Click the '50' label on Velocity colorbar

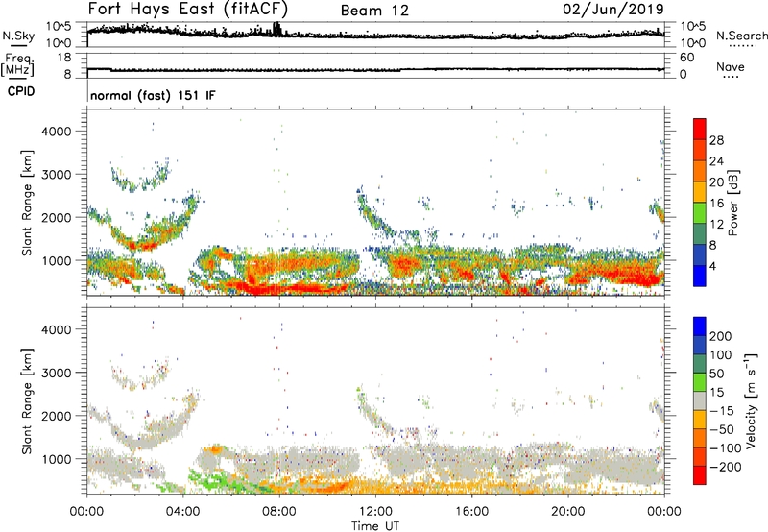coord(716,374)
